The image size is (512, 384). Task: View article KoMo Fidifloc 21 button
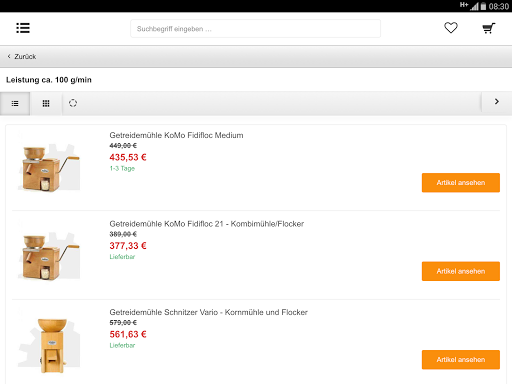click(461, 271)
